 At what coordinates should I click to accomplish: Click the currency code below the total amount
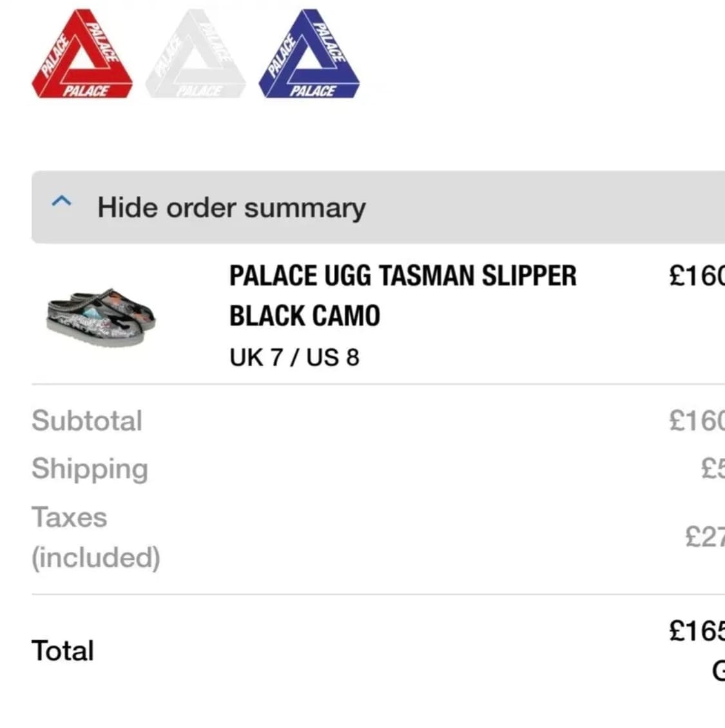pos(718,671)
